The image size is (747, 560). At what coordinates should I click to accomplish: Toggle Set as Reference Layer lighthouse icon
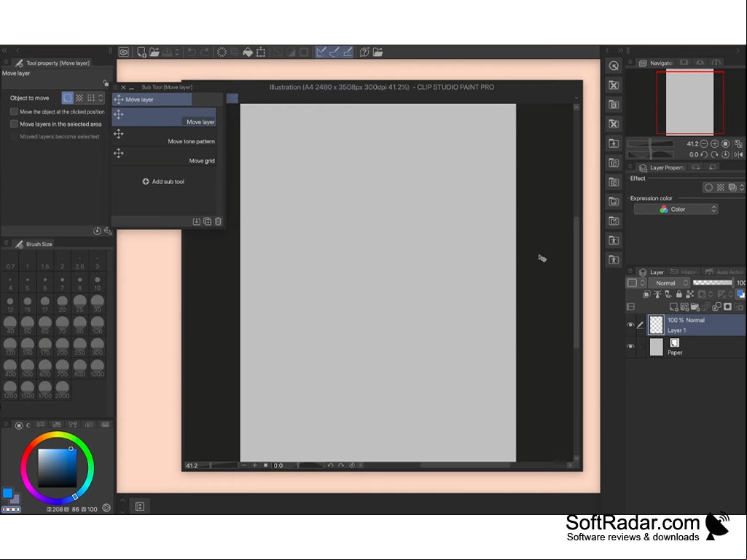pos(657,294)
